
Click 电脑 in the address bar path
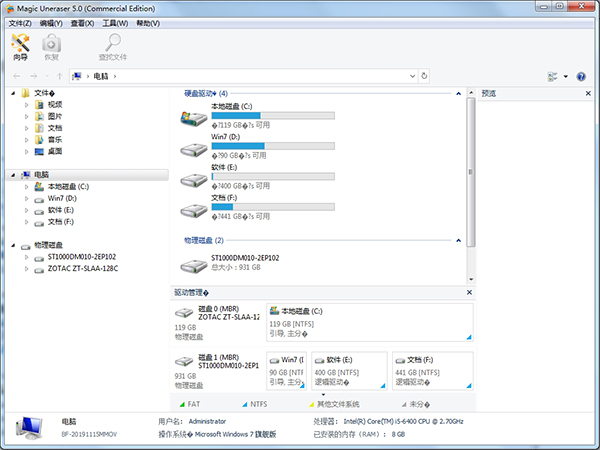tap(101, 76)
